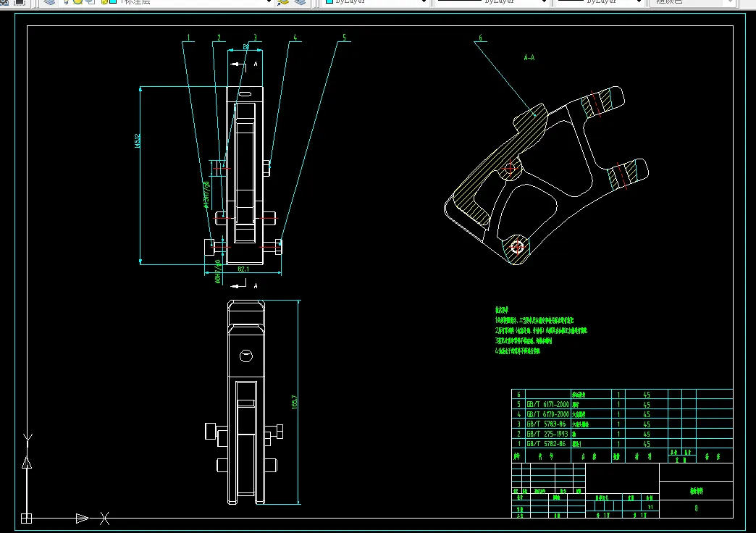Open the Layer Properties Manager icon
The width and height of the screenshot is (756, 533).
click(x=49, y=2)
